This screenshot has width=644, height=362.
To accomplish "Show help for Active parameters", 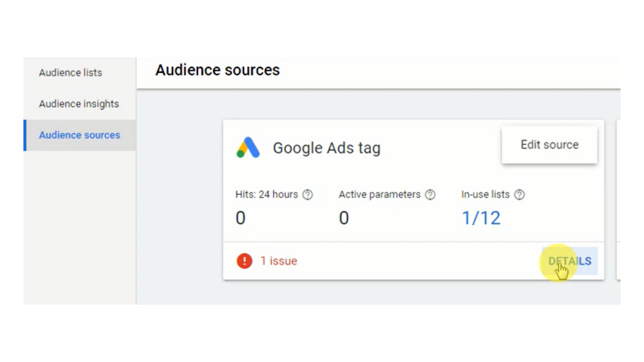I will click(430, 195).
